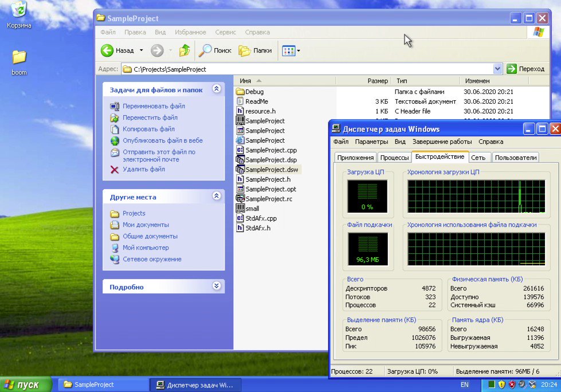Open 'Общие документы' folder icon

click(115, 237)
